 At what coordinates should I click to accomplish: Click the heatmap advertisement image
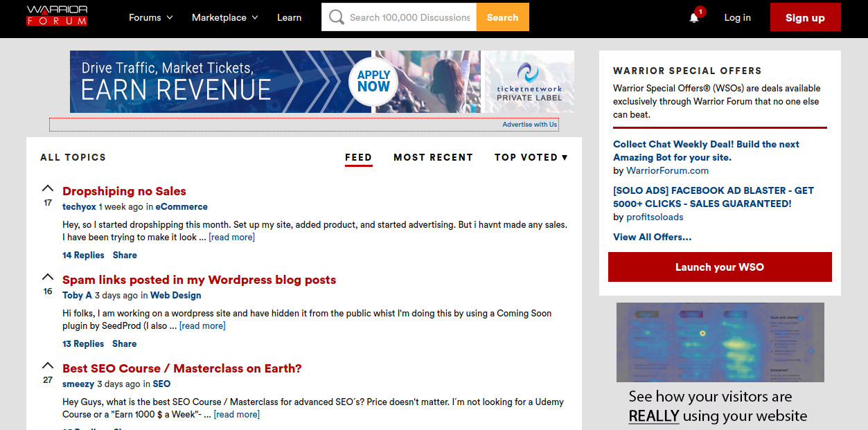click(720, 342)
